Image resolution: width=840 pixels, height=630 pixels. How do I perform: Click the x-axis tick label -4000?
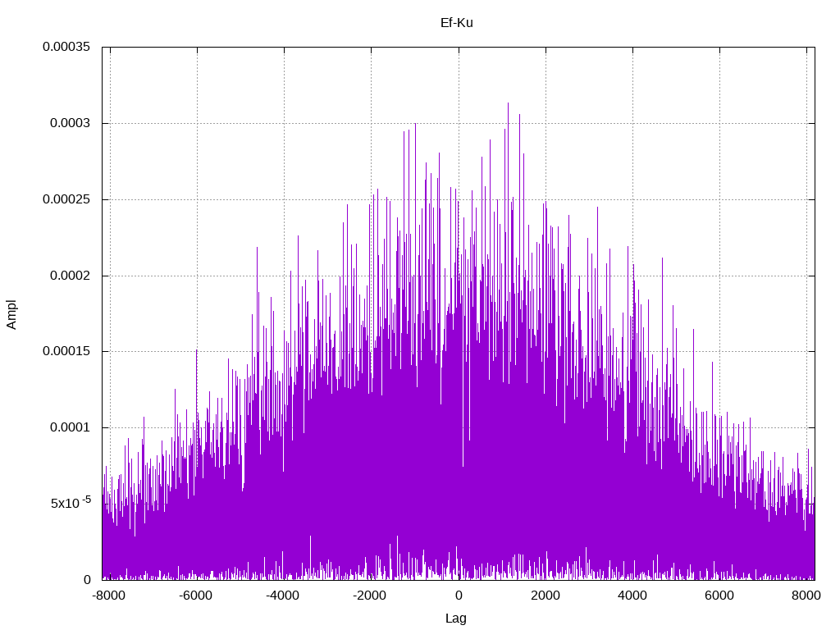click(283, 596)
